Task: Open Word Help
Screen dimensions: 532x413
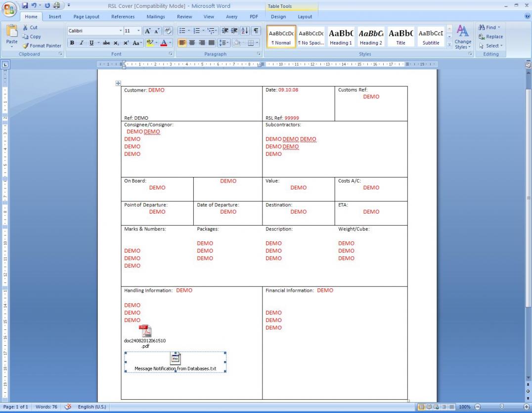Action: [x=527, y=16]
